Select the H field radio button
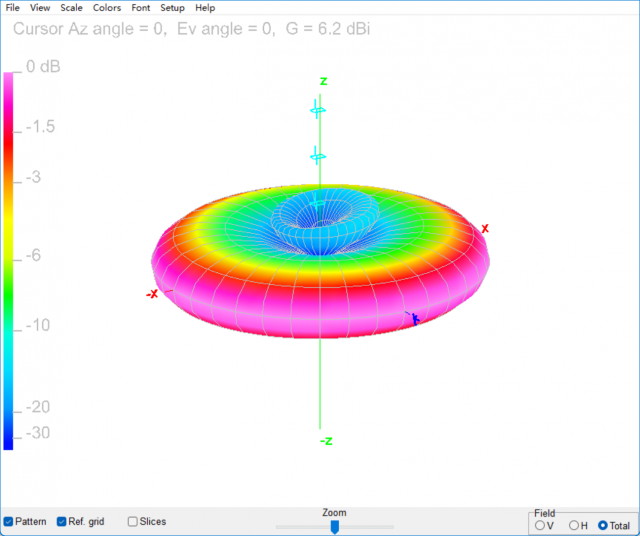The width and height of the screenshot is (640, 536). tap(573, 525)
